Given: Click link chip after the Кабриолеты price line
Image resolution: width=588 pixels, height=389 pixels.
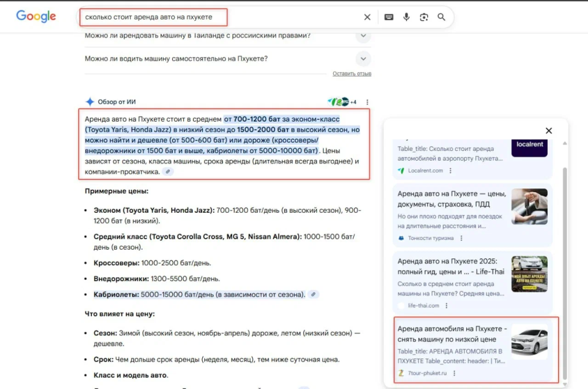Looking at the screenshot, I should coord(313,294).
